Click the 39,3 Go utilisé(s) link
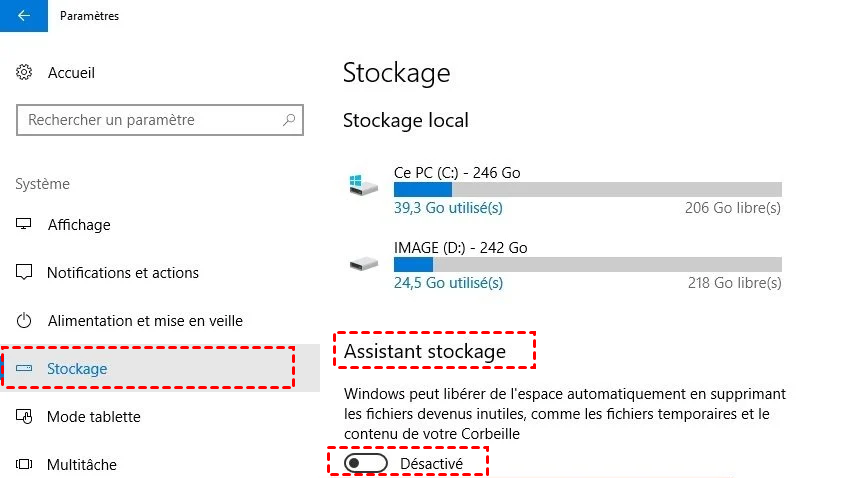852x478 pixels. point(448,208)
